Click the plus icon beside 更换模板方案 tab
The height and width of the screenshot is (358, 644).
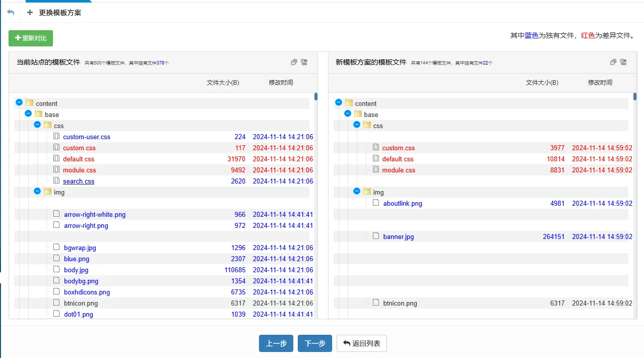pyautogui.click(x=29, y=13)
